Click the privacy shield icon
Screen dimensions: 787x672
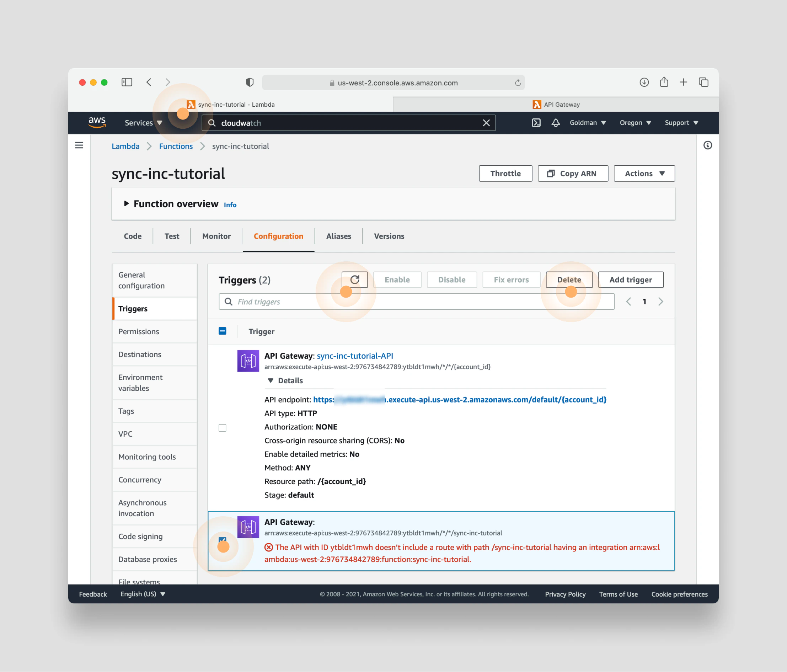250,82
